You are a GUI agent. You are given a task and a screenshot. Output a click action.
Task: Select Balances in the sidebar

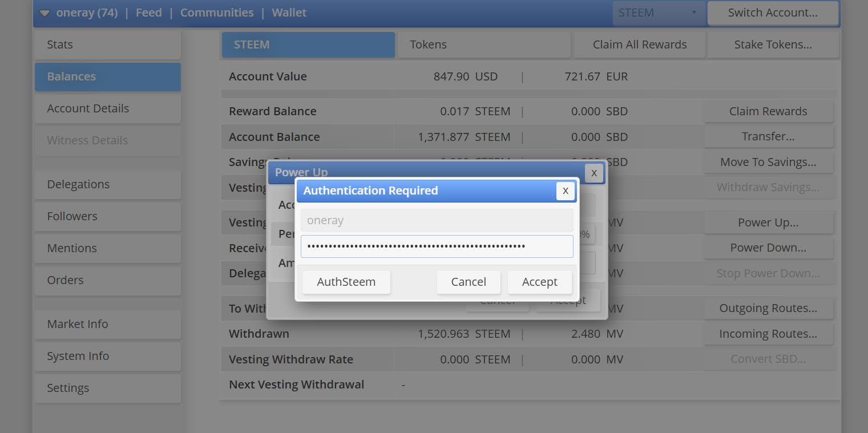[x=108, y=76]
